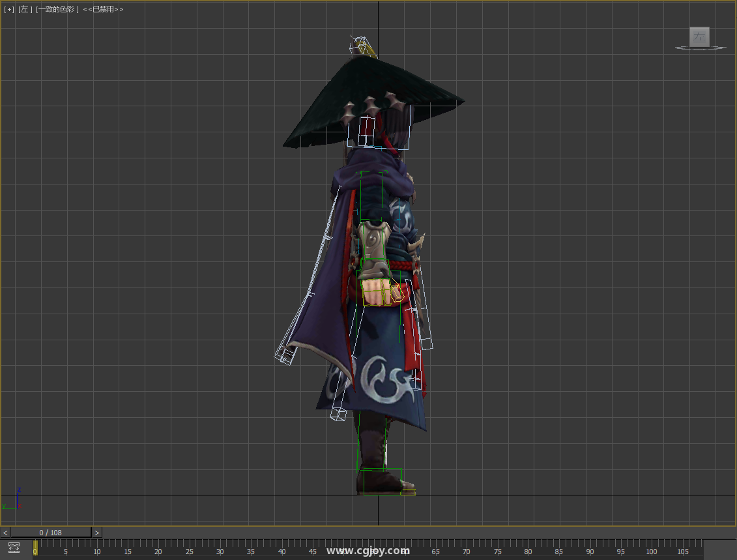This screenshot has height=560, width=737.
Task: Open the [+] viewport general menu
Action: coord(8,10)
